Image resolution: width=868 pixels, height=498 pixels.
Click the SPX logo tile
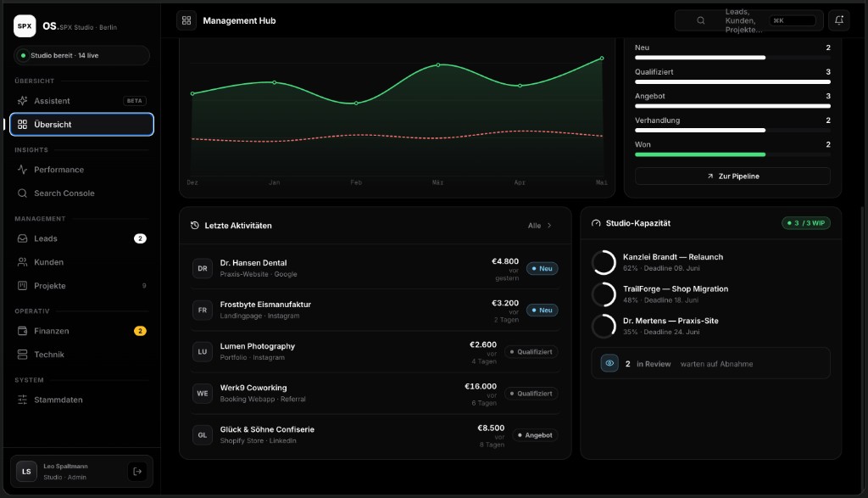point(25,26)
